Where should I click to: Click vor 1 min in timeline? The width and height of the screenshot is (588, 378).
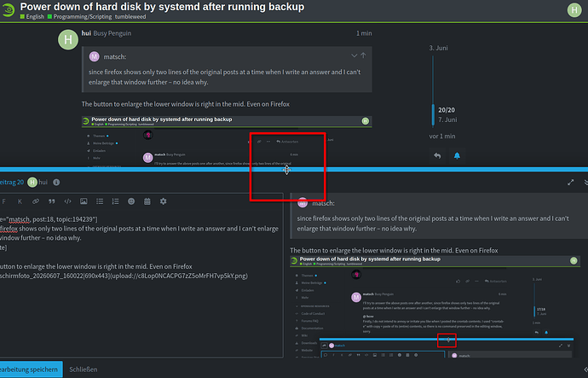pyautogui.click(x=442, y=137)
